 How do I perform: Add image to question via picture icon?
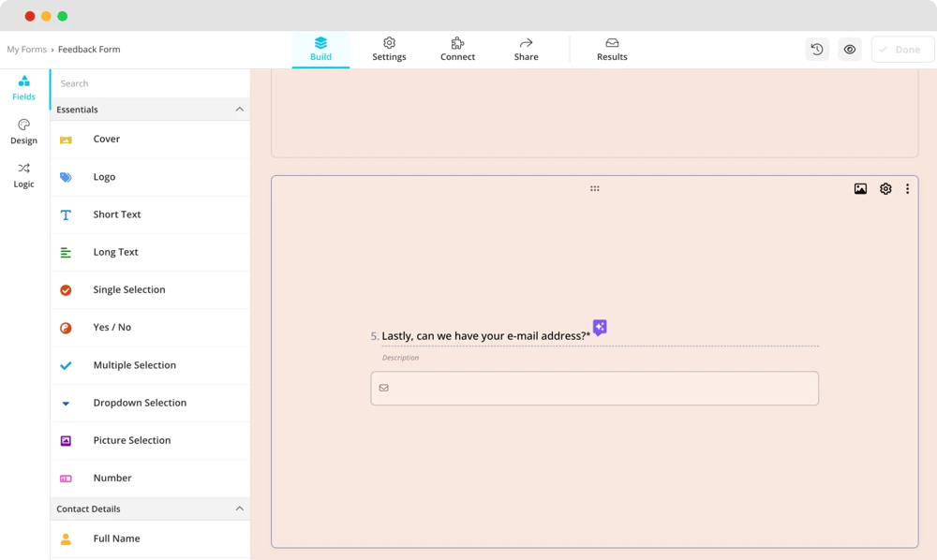coord(860,189)
